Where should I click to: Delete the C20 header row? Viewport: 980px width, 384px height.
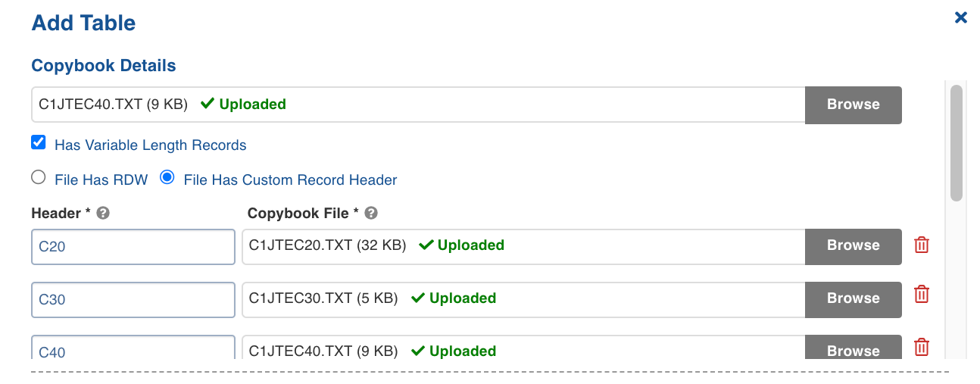point(922,245)
